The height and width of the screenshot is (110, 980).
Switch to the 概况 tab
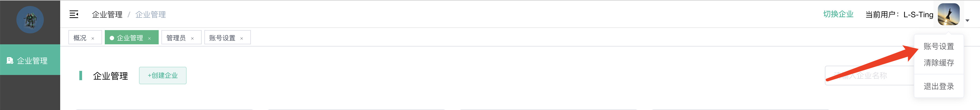[x=80, y=38]
